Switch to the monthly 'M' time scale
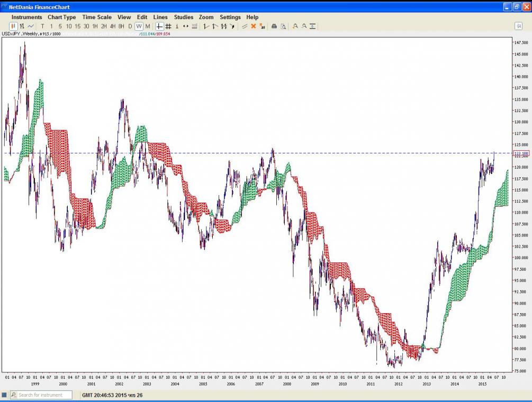 [x=147, y=26]
